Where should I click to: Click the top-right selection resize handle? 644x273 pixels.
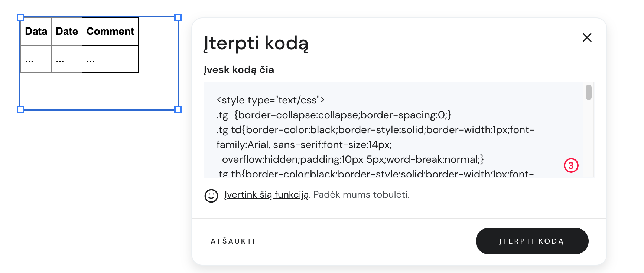pyautogui.click(x=178, y=17)
